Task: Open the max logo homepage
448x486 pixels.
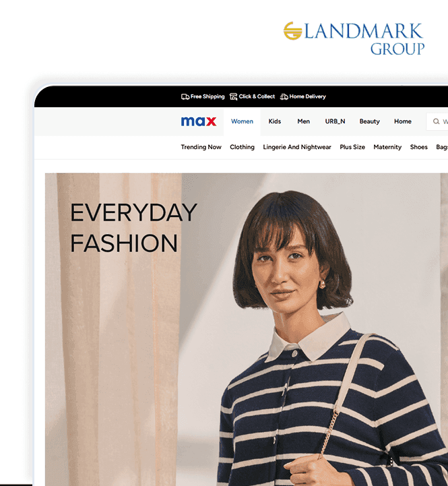Action: pos(199,121)
